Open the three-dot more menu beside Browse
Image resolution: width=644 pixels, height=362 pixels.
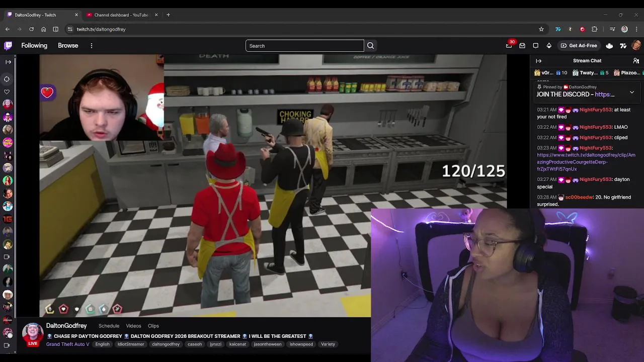click(x=91, y=46)
